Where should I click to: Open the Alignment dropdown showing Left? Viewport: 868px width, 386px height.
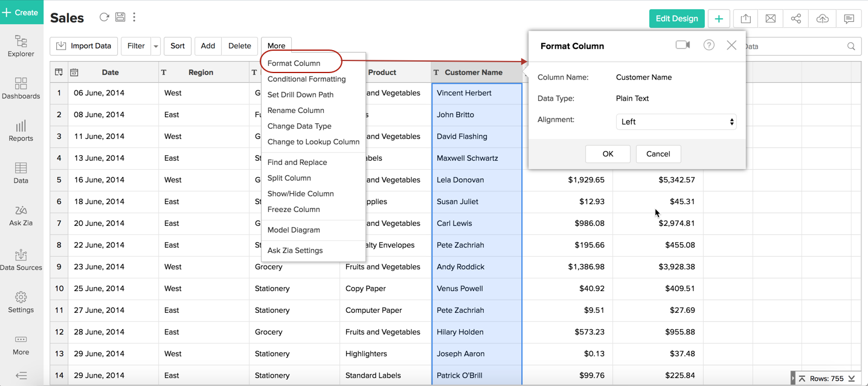tap(676, 121)
